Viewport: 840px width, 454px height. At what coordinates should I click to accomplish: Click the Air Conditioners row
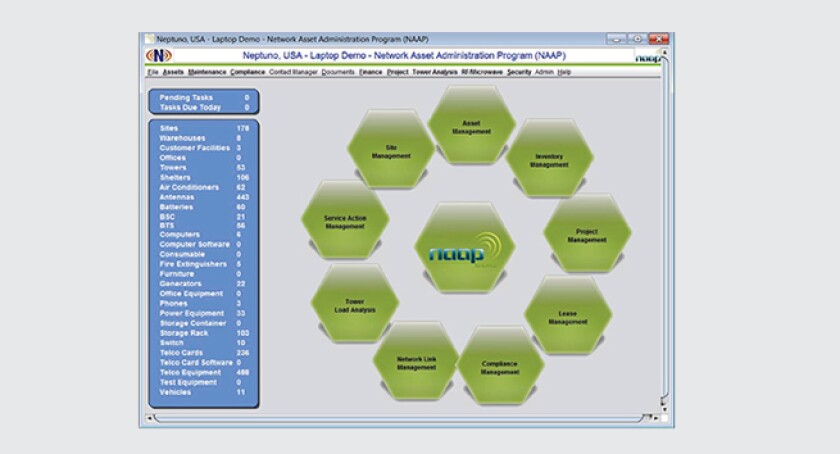click(204, 187)
